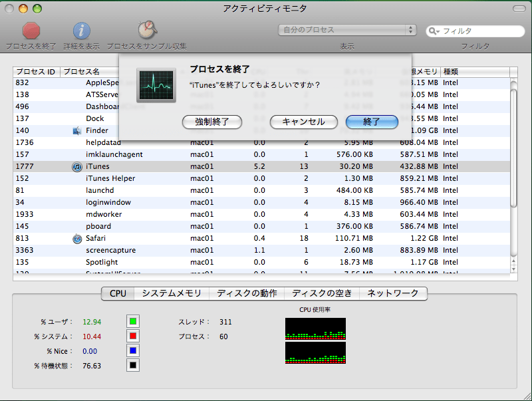Click the Activity Monitor icon in dialog
The height and width of the screenshot is (401, 532).
pyautogui.click(x=156, y=85)
